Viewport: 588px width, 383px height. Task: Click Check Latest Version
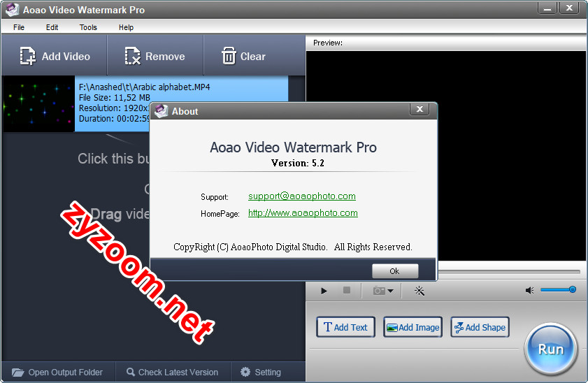[173, 372]
